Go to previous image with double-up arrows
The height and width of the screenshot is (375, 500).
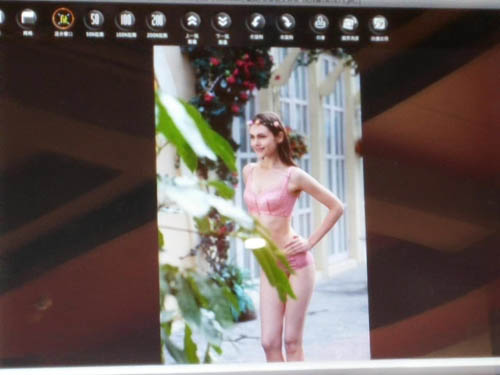pyautogui.click(x=191, y=21)
